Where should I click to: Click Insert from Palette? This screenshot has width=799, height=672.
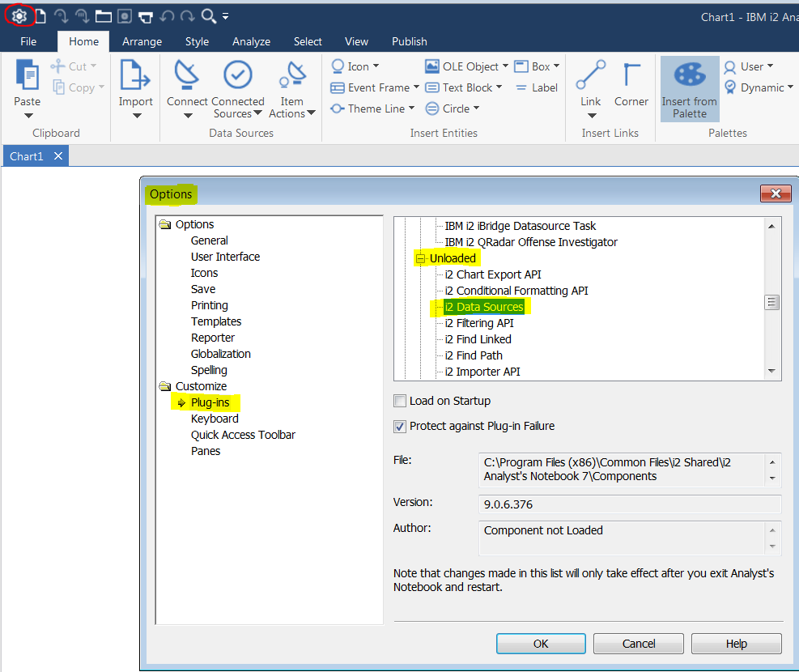point(689,89)
